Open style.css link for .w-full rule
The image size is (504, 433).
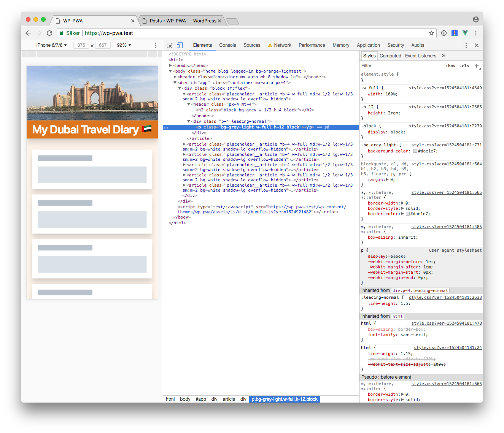[x=445, y=88]
